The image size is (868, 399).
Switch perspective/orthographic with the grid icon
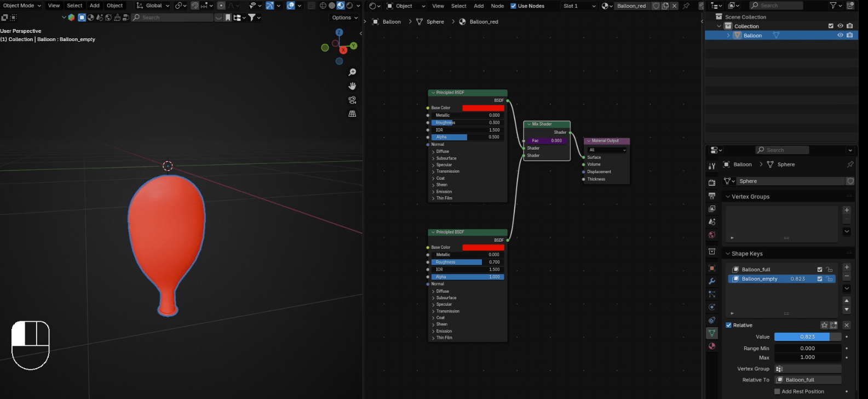click(x=352, y=114)
